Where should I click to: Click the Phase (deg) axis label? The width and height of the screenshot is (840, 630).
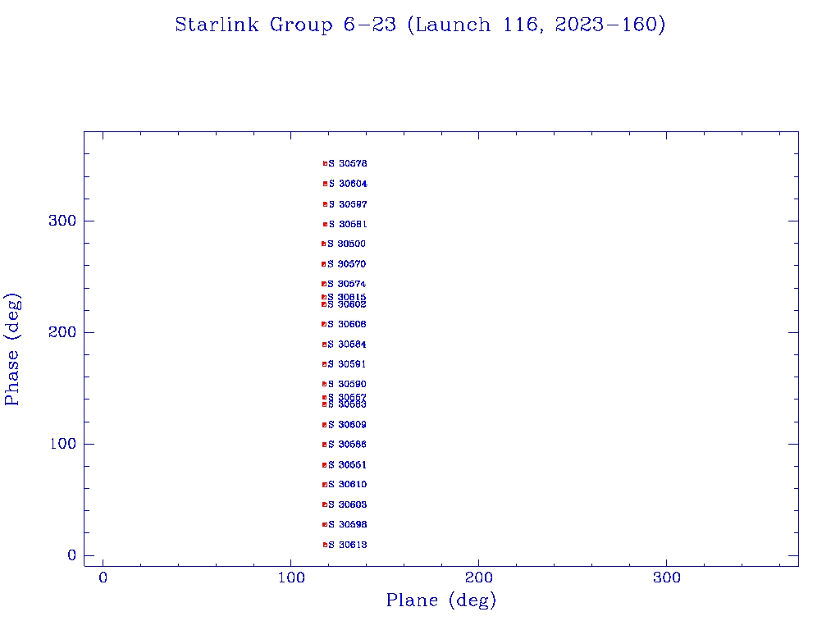[x=11, y=349]
